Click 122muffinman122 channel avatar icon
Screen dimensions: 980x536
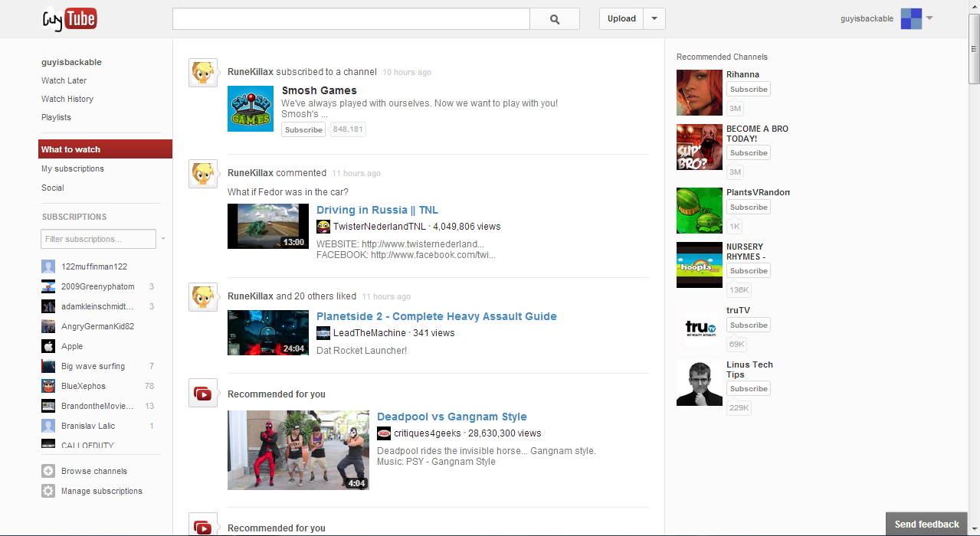48,266
